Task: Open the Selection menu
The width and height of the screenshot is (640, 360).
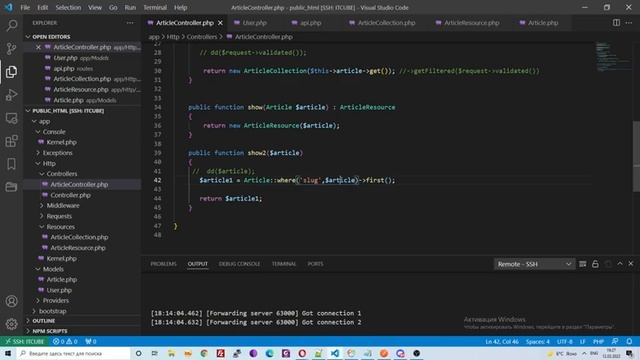Action: 68,7
